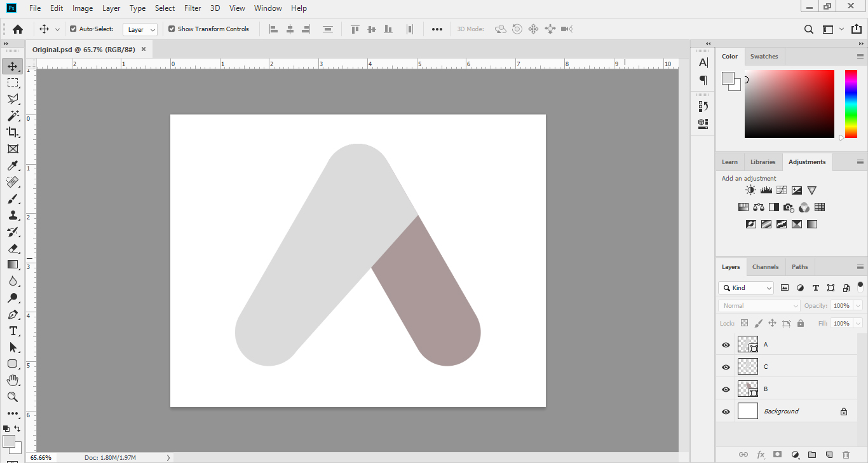Select the Crop tool
Viewport: 868px width, 463px height.
tap(12, 132)
